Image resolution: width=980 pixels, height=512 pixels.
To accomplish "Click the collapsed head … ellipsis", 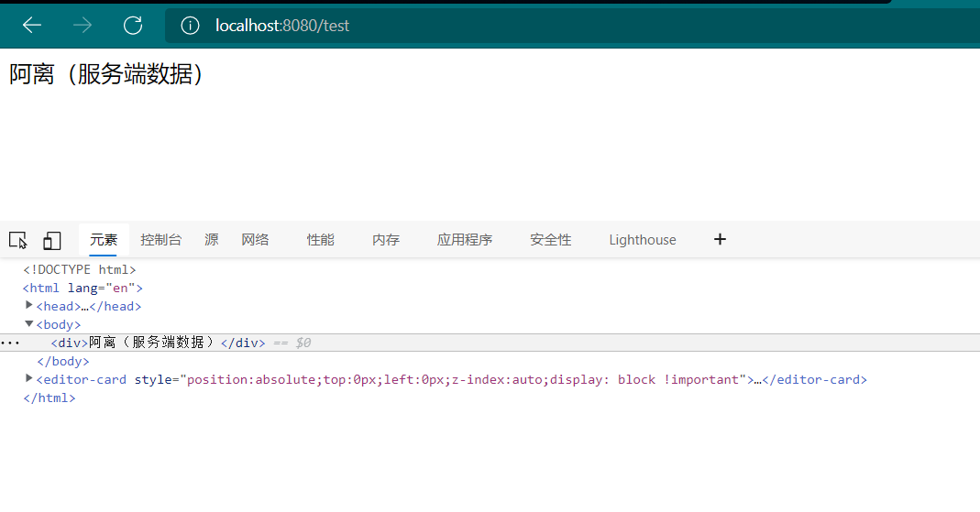I will [85, 307].
